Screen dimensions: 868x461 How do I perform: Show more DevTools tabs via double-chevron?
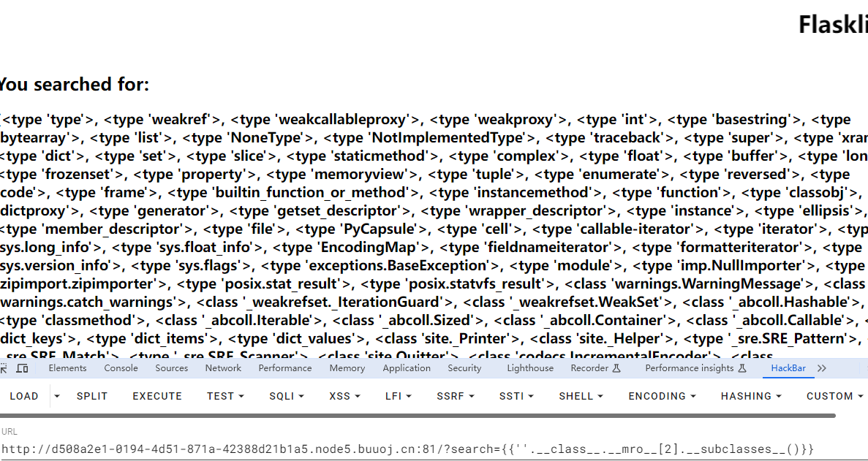(821, 368)
